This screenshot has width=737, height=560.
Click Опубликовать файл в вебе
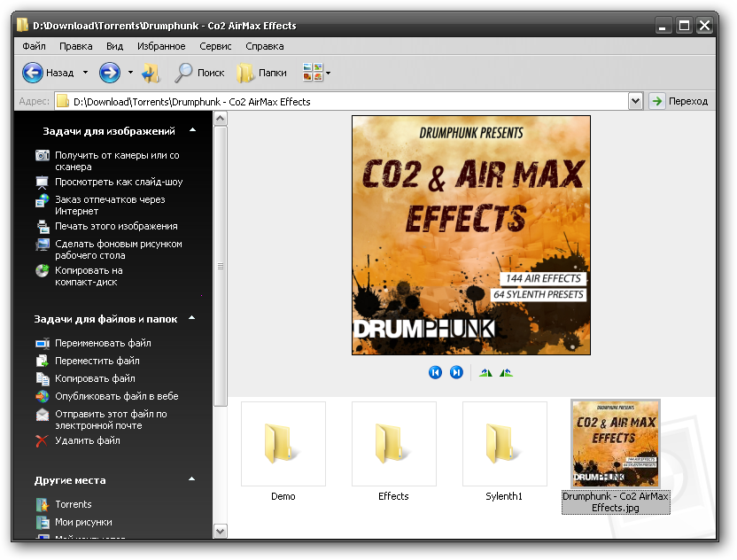click(x=117, y=396)
